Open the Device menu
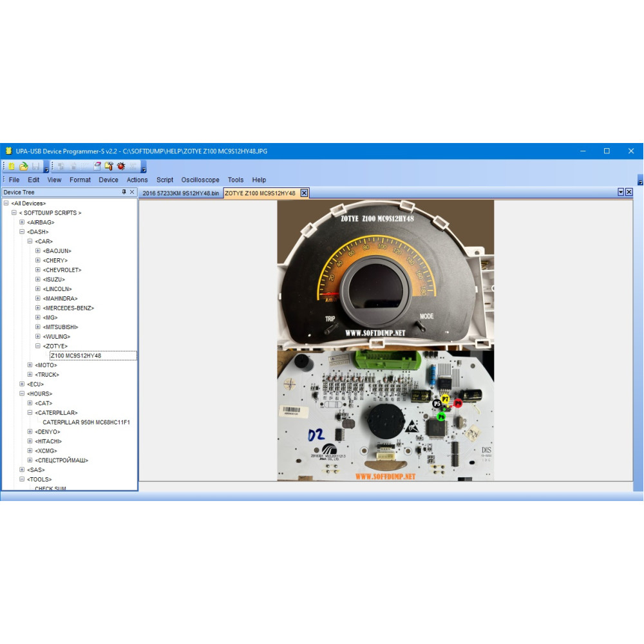Image resolution: width=644 pixels, height=644 pixels. pos(108,180)
